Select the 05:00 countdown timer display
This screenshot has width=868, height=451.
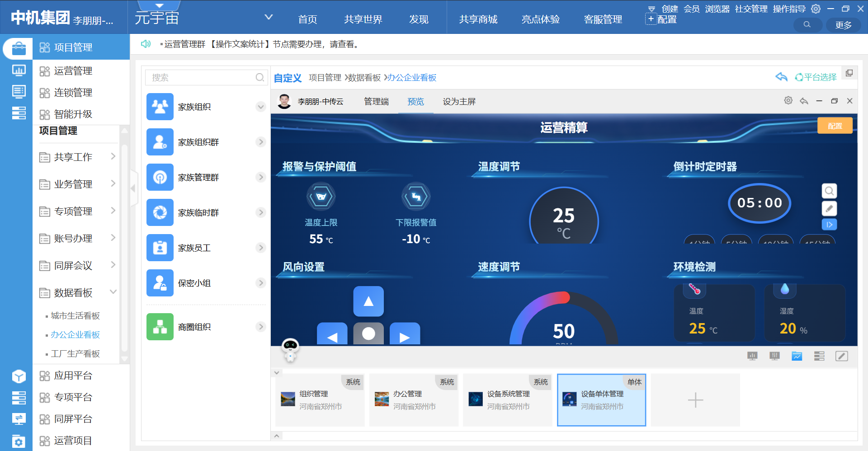[x=759, y=203]
